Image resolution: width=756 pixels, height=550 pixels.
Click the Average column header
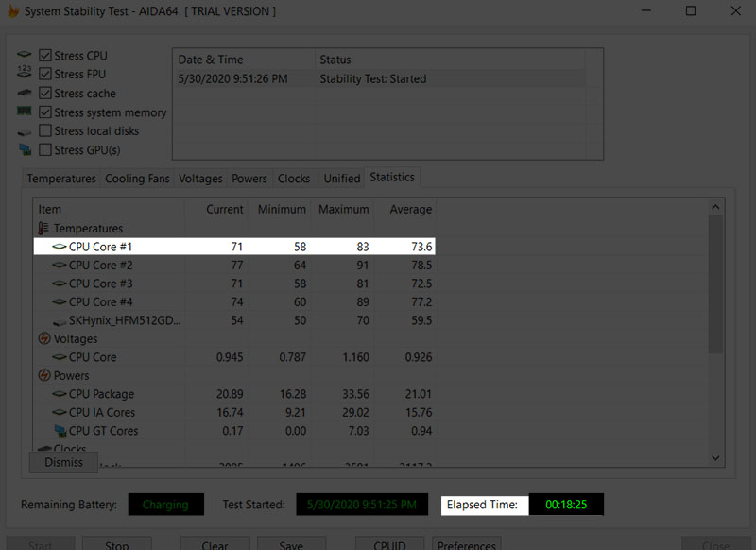404,209
